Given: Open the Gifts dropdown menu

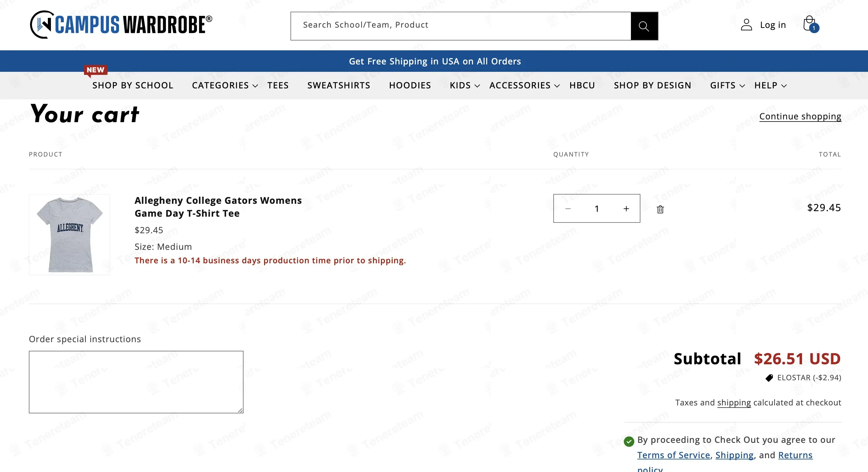Looking at the screenshot, I should pos(727,85).
